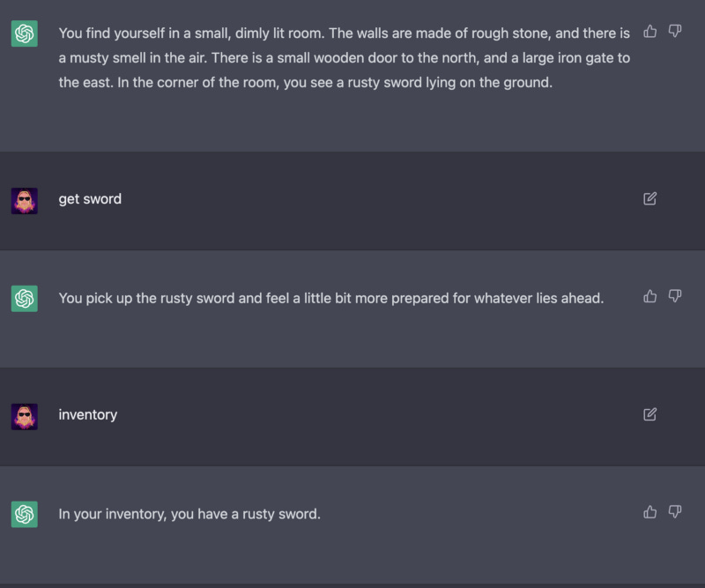Screen dimensions: 705x588
Task: Click the user avatar beside "get sword"
Action: [x=24, y=199]
